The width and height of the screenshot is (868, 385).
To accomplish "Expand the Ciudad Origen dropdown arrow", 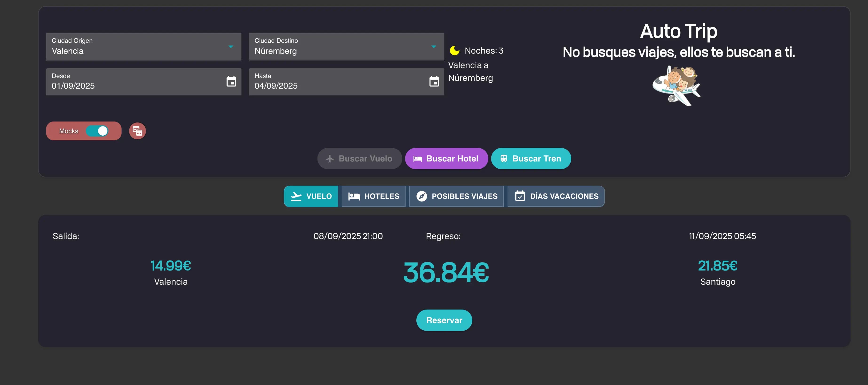I will (x=231, y=47).
